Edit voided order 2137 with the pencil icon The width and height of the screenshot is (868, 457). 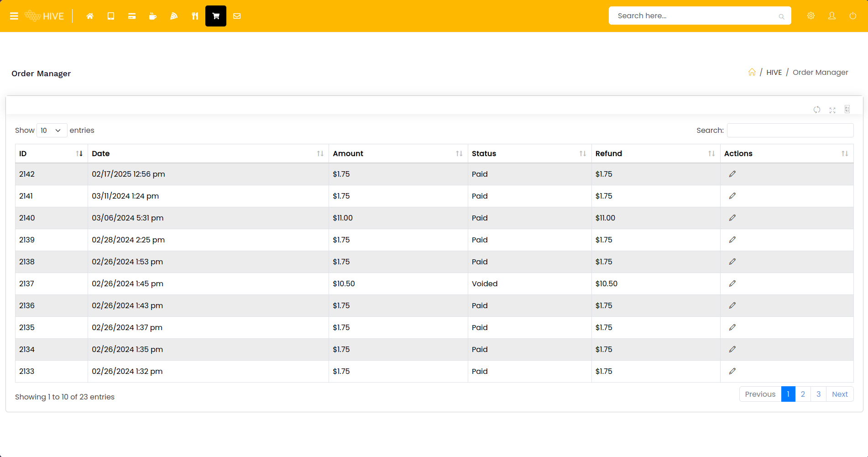[732, 284]
